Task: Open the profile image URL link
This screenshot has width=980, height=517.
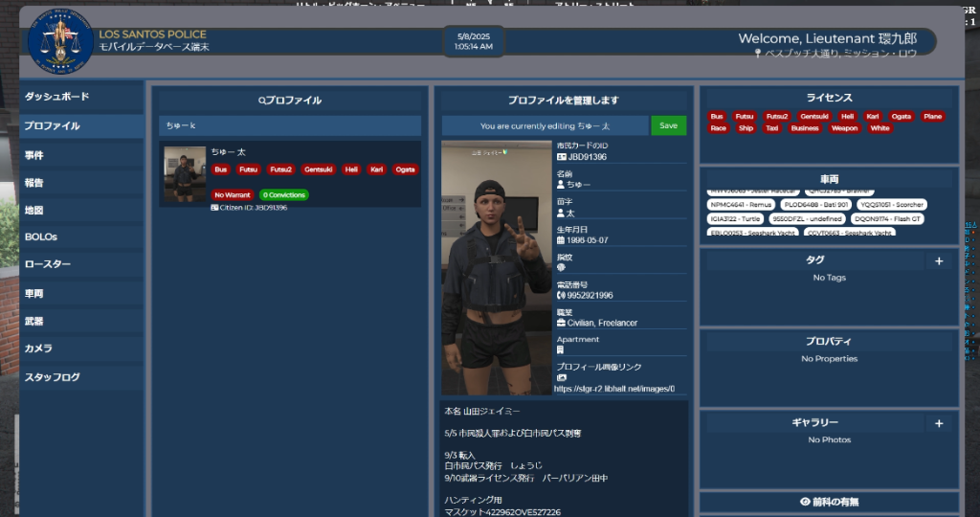Action: [614, 389]
